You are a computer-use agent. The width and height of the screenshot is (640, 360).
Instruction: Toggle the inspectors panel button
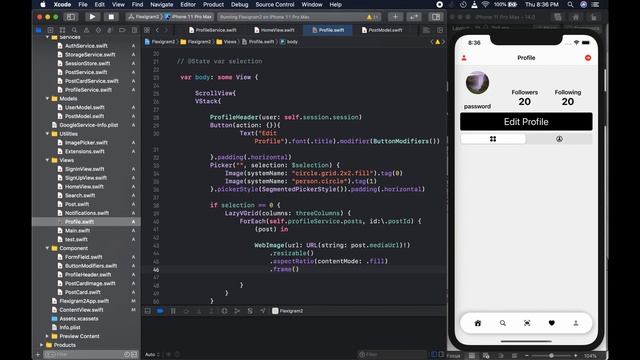pos(436,17)
